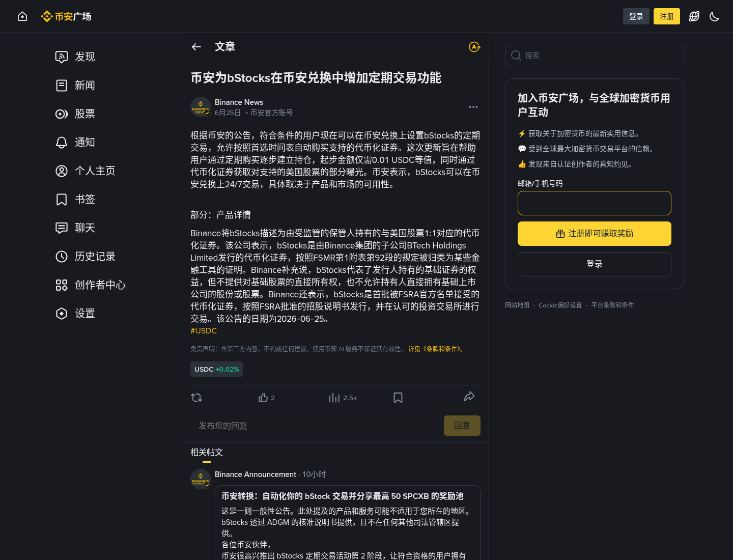The width and height of the screenshot is (733, 560).
Task: Click the 注册 button in header
Action: (x=667, y=16)
